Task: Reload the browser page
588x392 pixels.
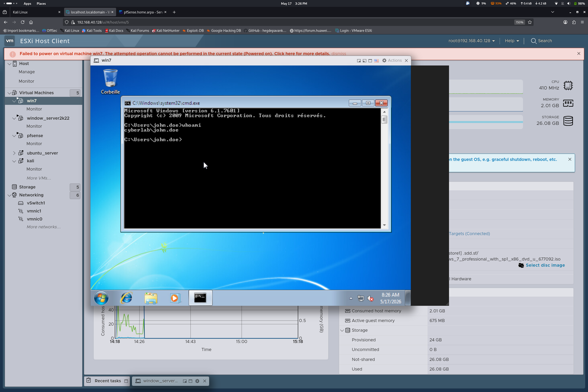Action: [23, 22]
